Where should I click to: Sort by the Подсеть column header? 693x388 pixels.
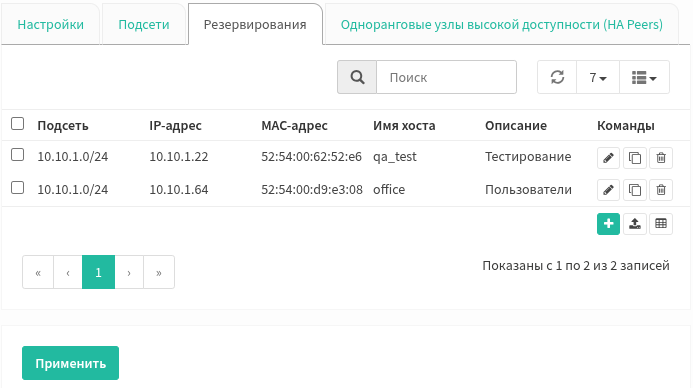coord(63,126)
